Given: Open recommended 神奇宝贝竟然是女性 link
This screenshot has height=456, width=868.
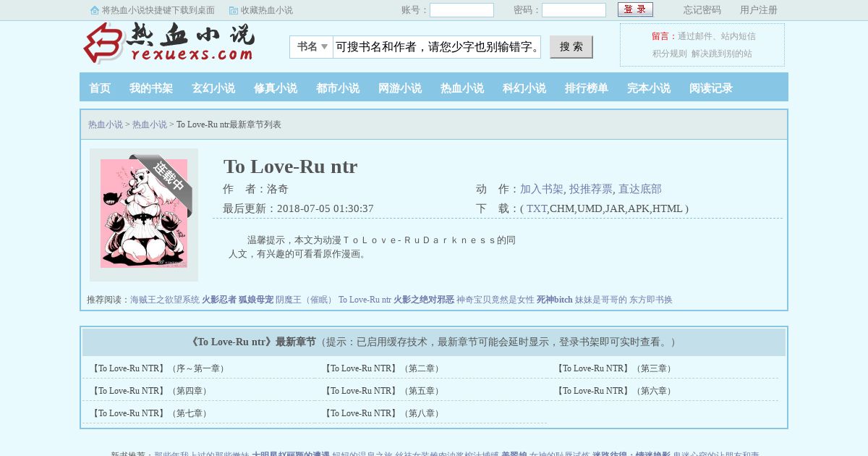Looking at the screenshot, I should pyautogui.click(x=495, y=300).
